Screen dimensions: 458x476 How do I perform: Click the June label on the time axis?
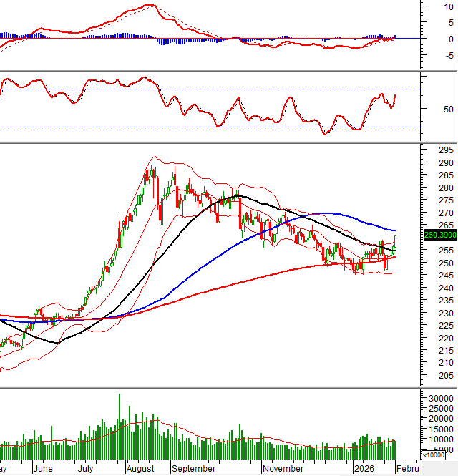[43, 469]
